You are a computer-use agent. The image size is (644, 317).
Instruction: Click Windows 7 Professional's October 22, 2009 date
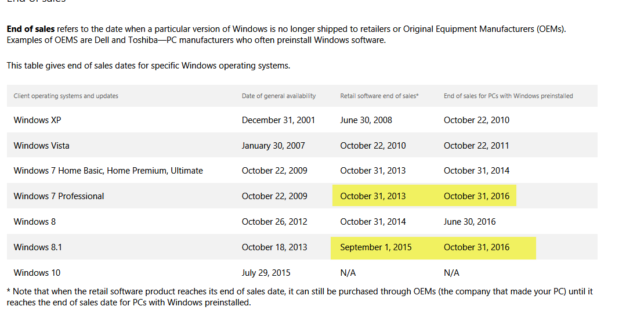pos(274,196)
